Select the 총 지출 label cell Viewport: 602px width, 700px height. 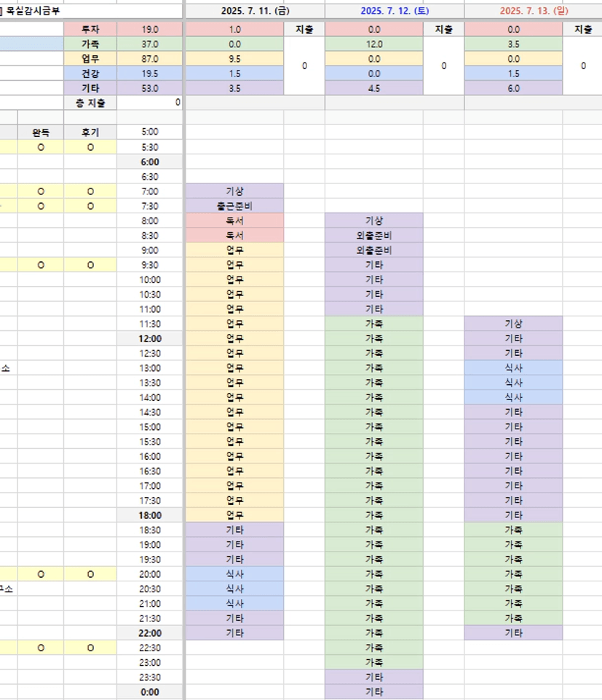point(90,103)
